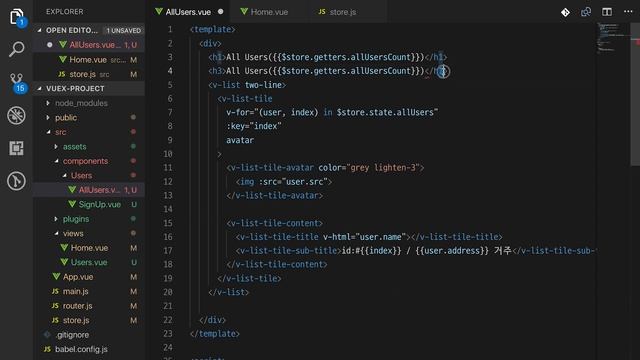Click the 1 UNSAVED badge
The image size is (640, 360).
pyautogui.click(x=123, y=31)
